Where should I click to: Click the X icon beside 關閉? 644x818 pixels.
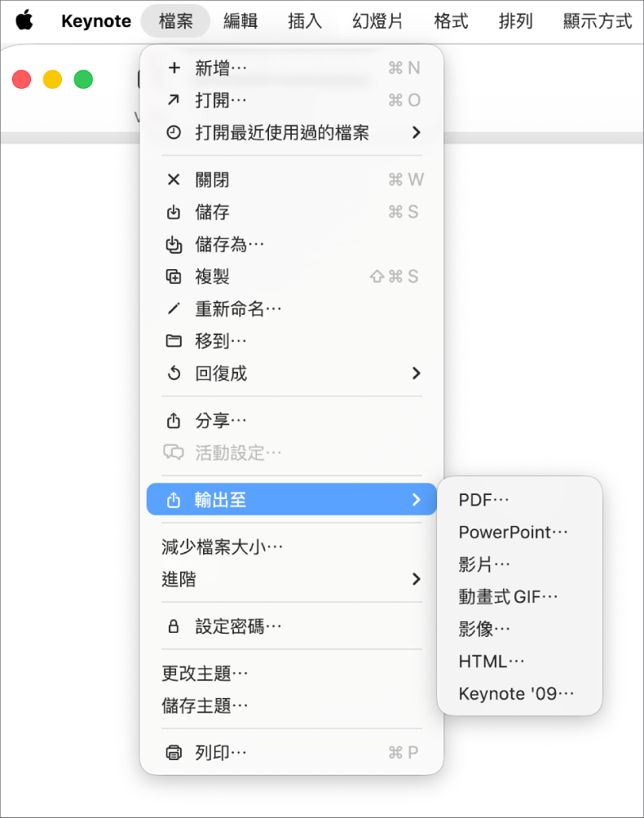click(x=173, y=179)
